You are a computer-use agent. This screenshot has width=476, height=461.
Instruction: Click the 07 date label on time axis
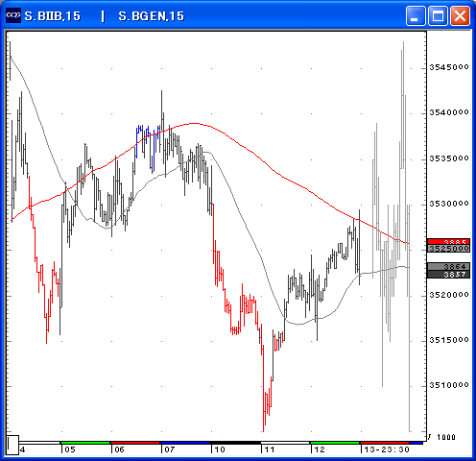point(170,449)
